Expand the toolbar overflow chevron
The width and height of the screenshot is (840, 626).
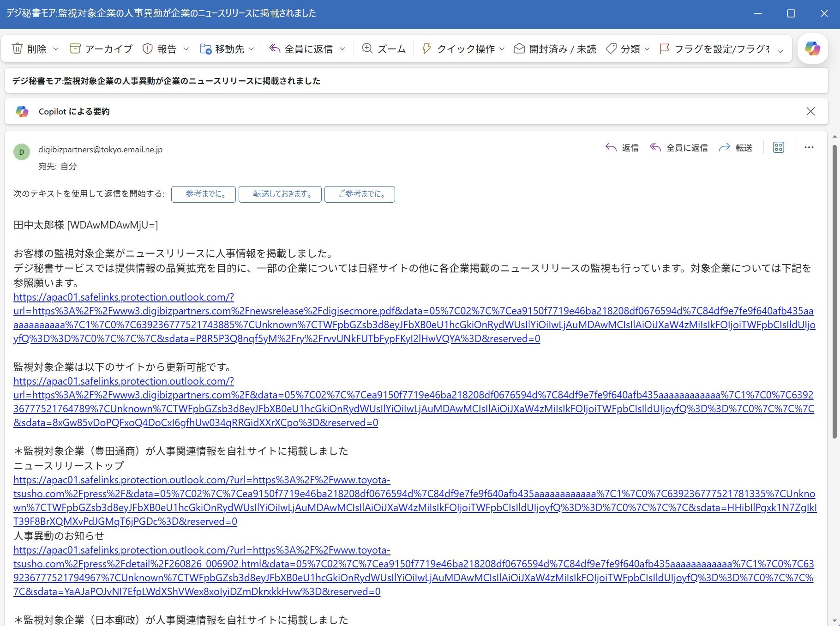tap(780, 51)
